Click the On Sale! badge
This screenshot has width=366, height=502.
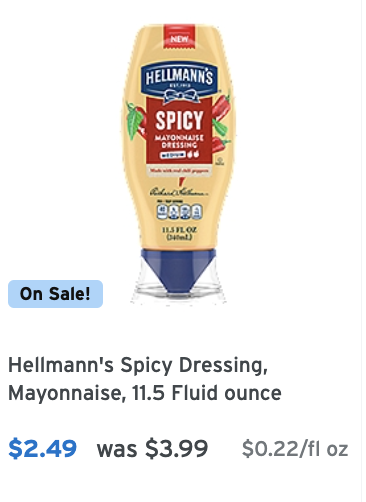[55, 294]
